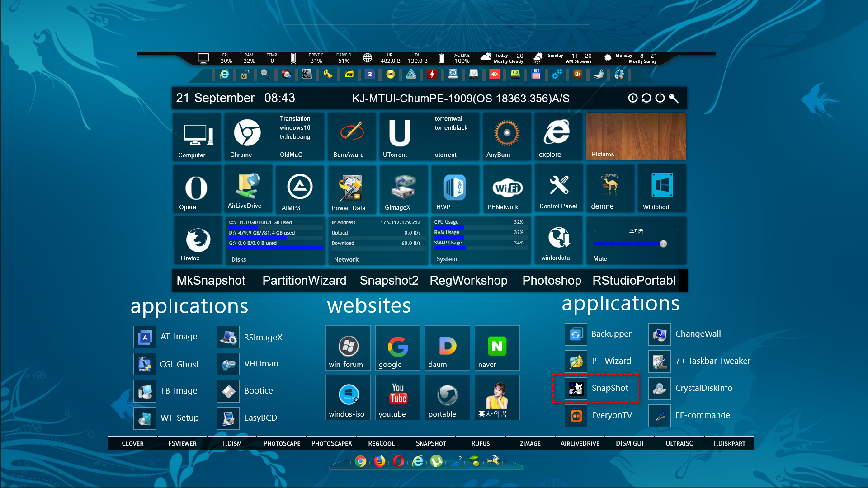Viewport: 868px width, 488px height.
Task: Launch MkSnapshot from the black bar
Action: pyautogui.click(x=211, y=281)
